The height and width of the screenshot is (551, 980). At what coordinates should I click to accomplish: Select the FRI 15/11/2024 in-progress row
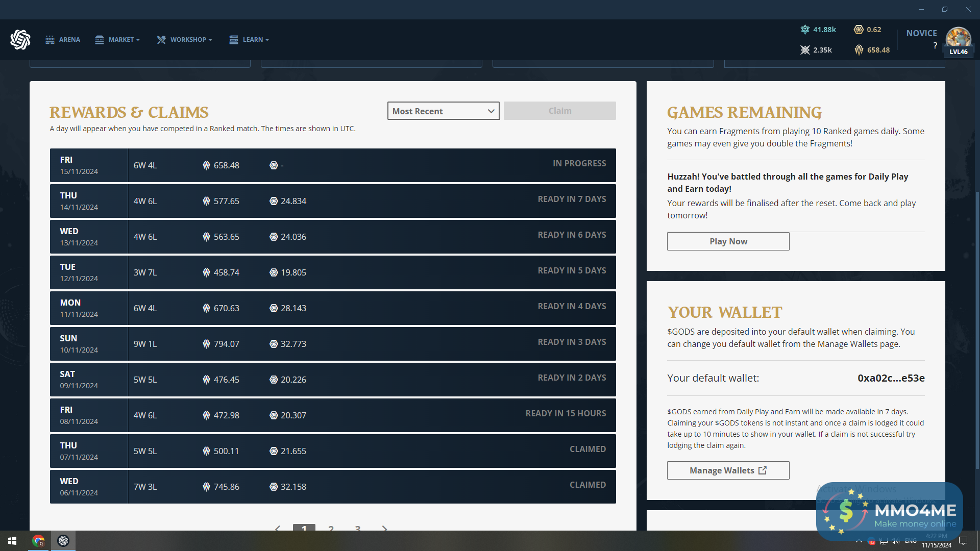[x=333, y=165]
